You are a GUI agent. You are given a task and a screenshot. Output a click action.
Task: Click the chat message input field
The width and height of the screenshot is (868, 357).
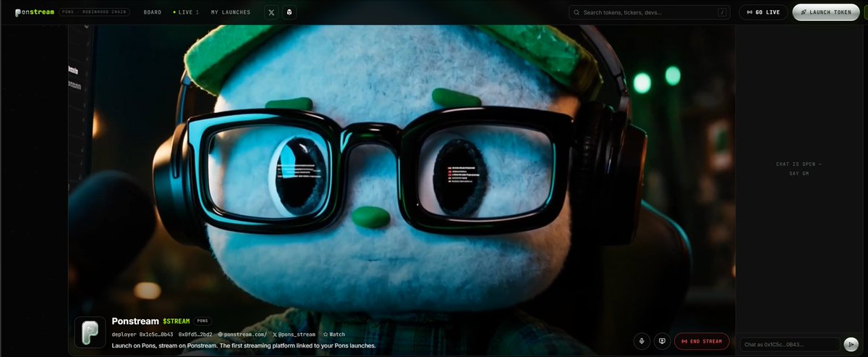pyautogui.click(x=790, y=345)
